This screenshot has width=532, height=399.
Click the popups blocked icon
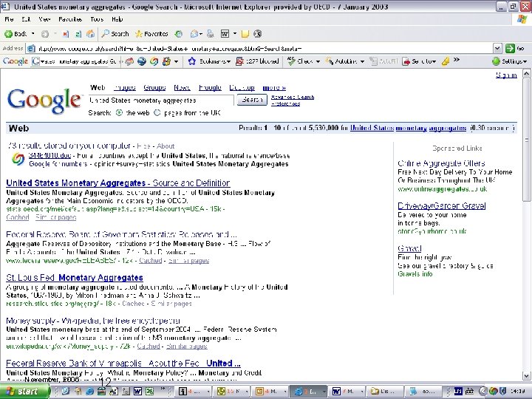point(239,61)
